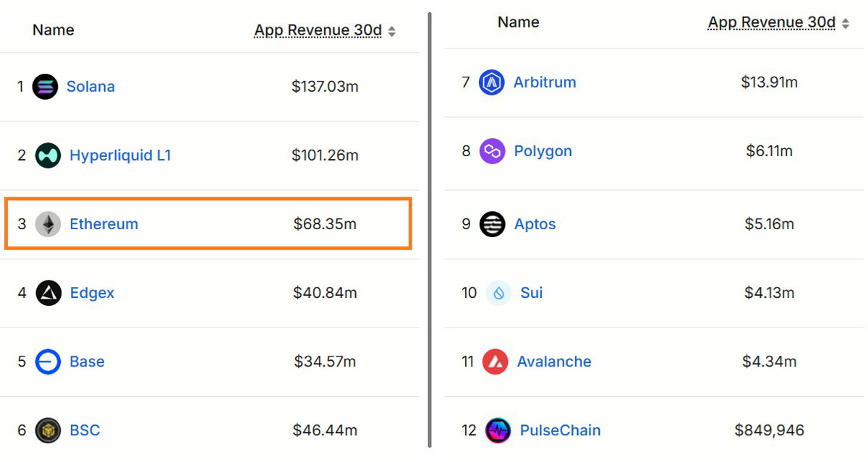Sort by App Revenue 30d in left table

tap(318, 30)
